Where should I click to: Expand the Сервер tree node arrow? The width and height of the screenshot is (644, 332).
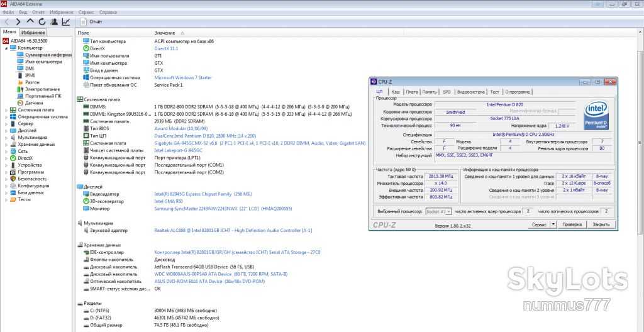pyautogui.click(x=6, y=124)
